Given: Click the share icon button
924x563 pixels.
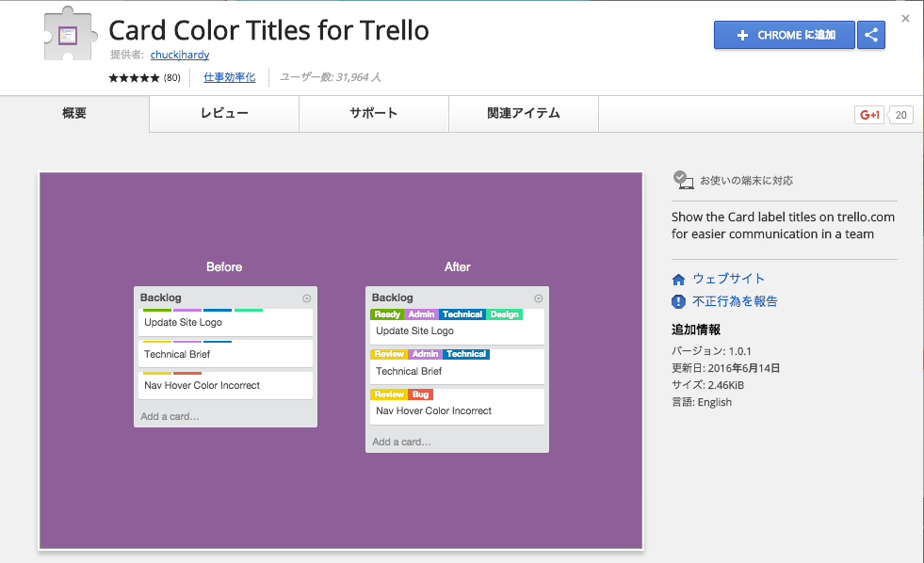Looking at the screenshot, I should 871,35.
